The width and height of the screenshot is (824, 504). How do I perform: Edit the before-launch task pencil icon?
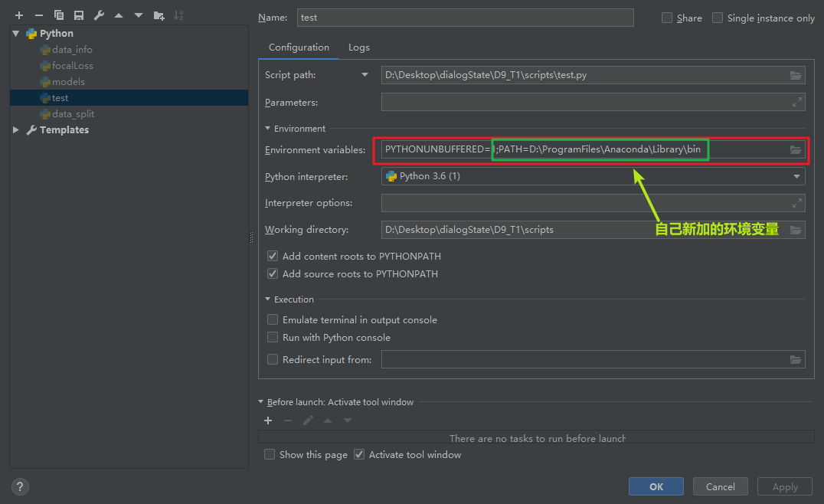[x=308, y=421]
